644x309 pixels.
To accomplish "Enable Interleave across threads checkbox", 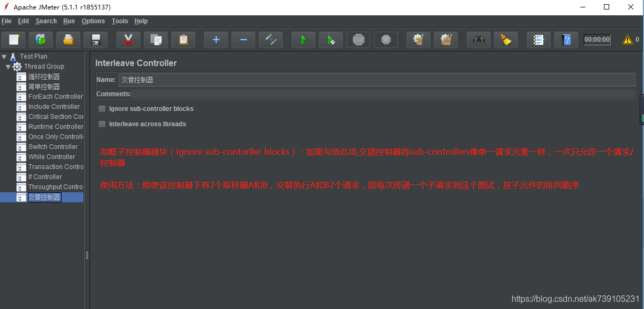I will pos(102,124).
